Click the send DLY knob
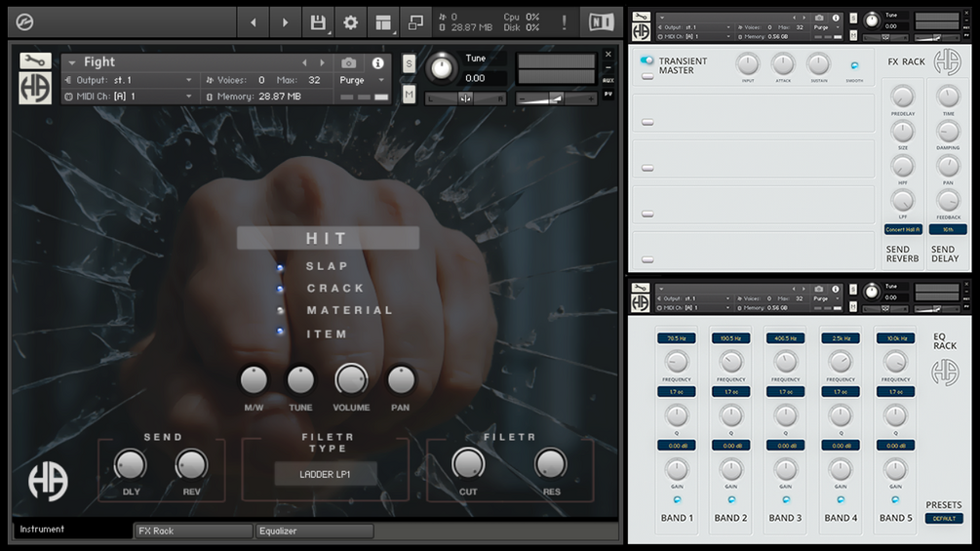The height and width of the screenshot is (551, 980). pos(130,464)
